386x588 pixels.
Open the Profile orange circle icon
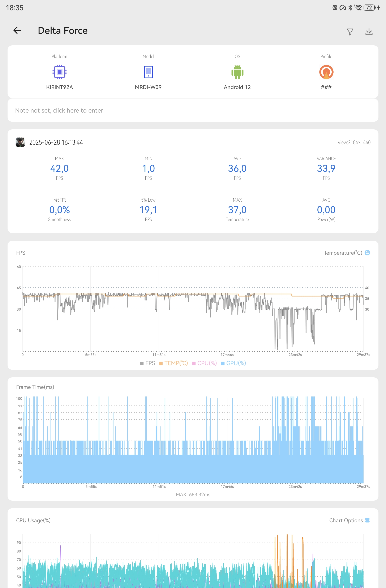tap(326, 72)
